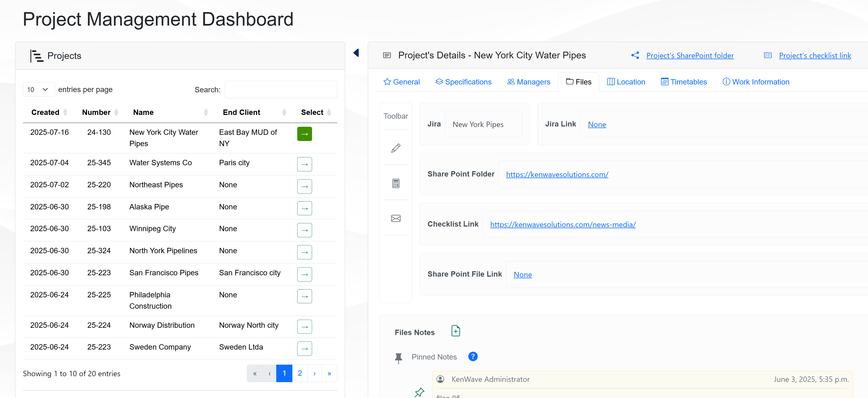The width and height of the screenshot is (868, 398).
Task: Jump to the last page with double chevron
Action: (x=329, y=373)
